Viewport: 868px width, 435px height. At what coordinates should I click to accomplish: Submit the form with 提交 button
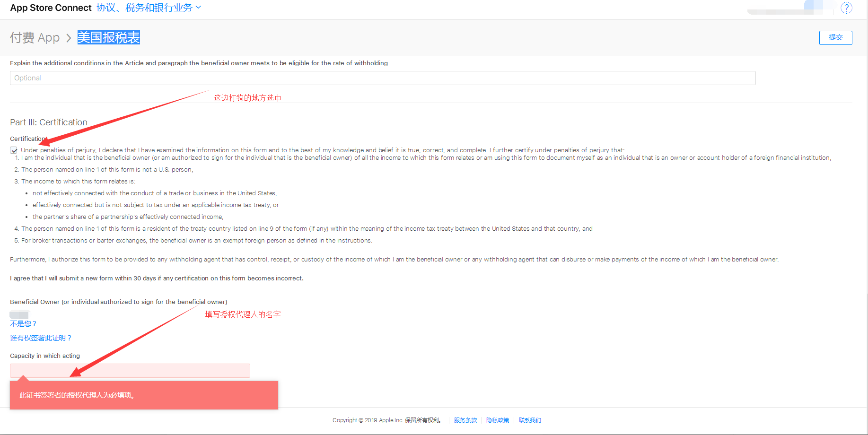click(x=835, y=38)
